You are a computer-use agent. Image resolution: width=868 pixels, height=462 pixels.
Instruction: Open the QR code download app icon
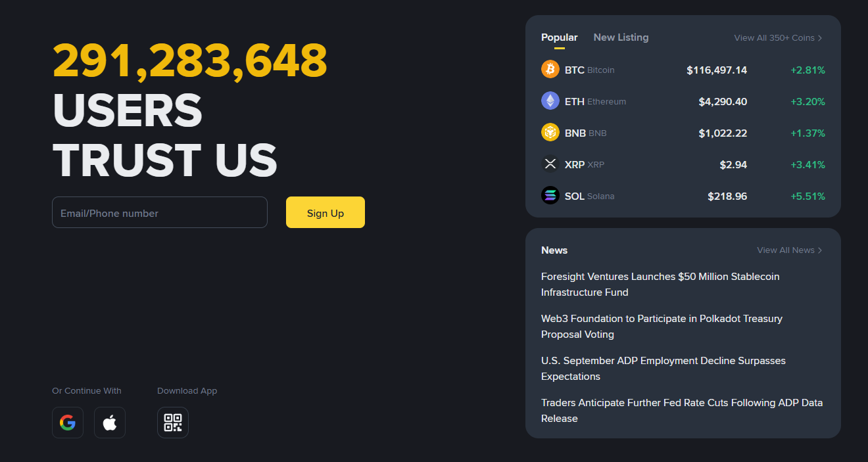point(173,423)
